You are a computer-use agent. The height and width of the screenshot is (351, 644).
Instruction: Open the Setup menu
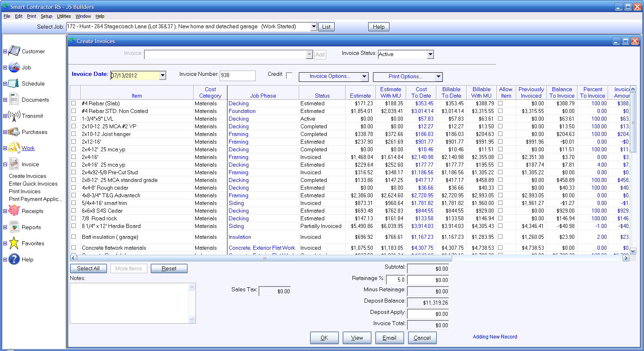[46, 16]
